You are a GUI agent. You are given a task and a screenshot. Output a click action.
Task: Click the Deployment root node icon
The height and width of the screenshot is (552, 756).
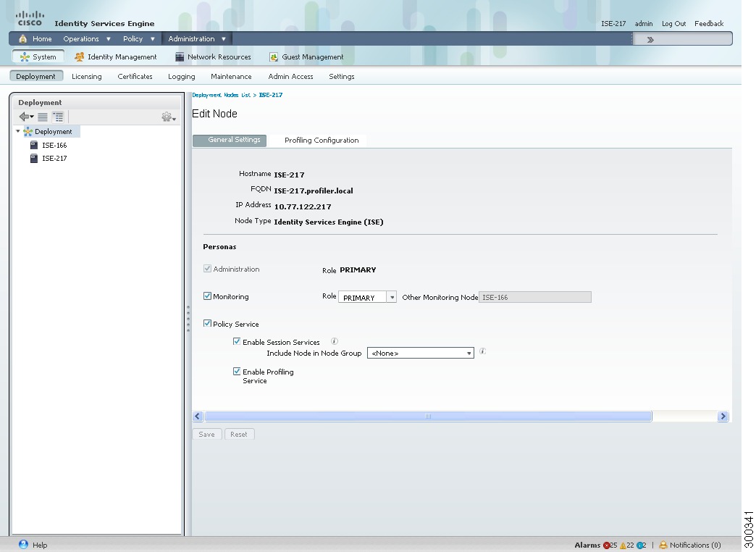(28, 131)
